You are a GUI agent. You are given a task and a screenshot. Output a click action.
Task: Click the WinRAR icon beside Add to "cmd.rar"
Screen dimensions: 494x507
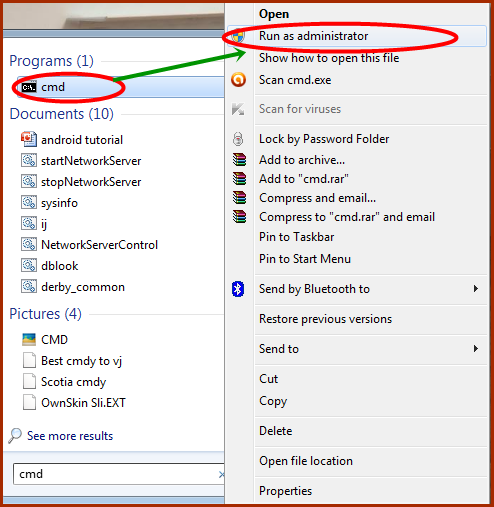point(239,179)
